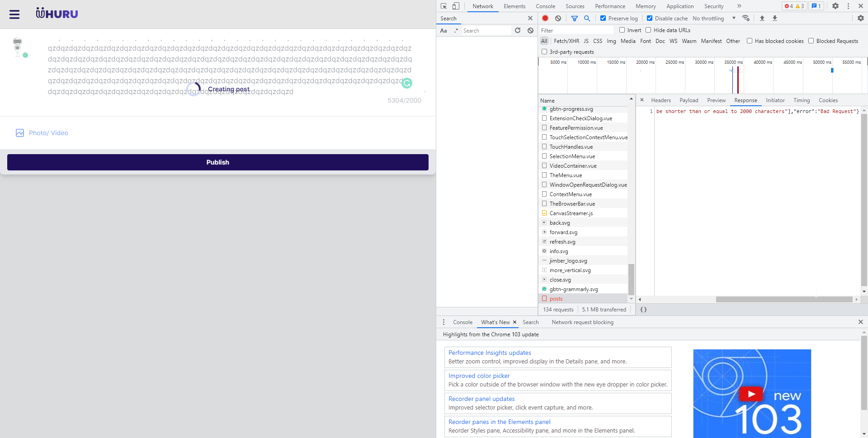868x438 pixels.
Task: Clear the network request log
Action: (x=558, y=18)
